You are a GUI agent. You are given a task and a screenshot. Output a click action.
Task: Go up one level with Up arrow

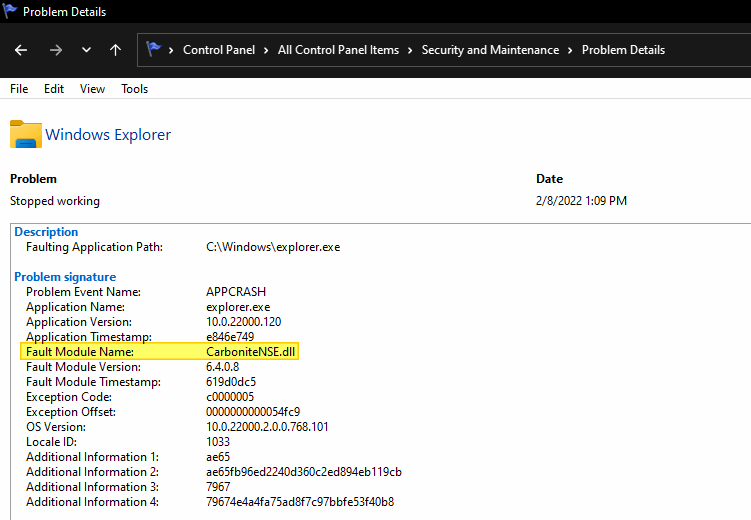point(116,50)
